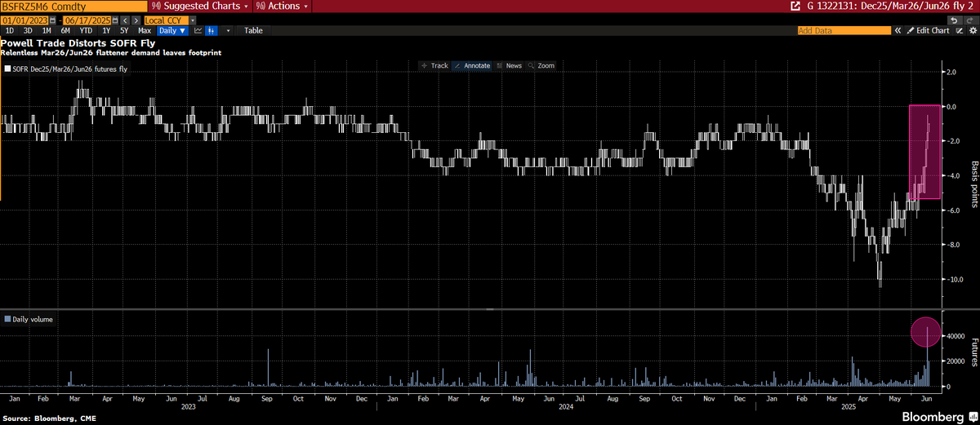980x425 pixels.
Task: Select the 5Y range tab
Action: coord(124,30)
